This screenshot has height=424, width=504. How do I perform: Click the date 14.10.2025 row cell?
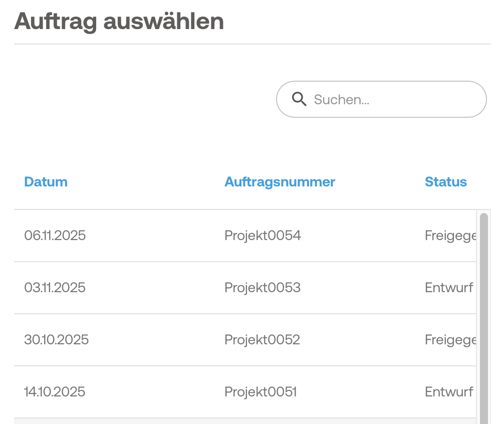[55, 392]
